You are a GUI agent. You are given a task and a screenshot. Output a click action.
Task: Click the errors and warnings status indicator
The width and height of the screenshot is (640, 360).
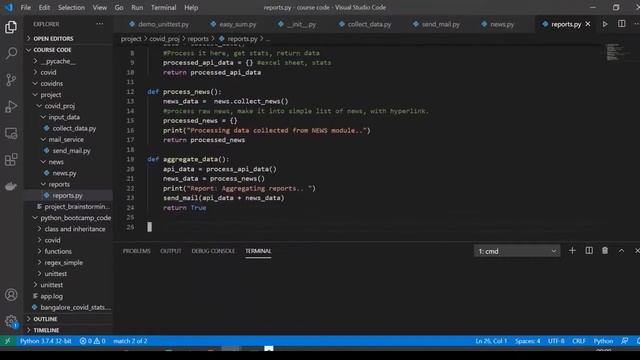pos(93,341)
